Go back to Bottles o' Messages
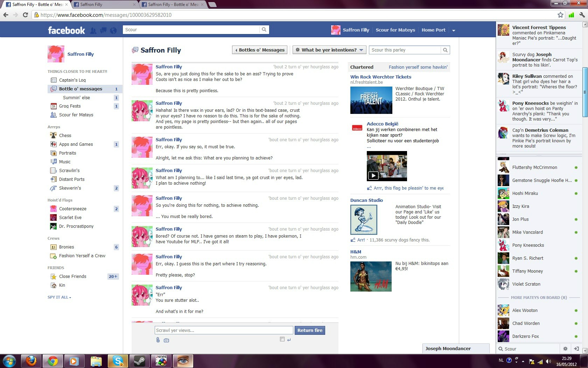This screenshot has width=588, height=368. pos(260,50)
